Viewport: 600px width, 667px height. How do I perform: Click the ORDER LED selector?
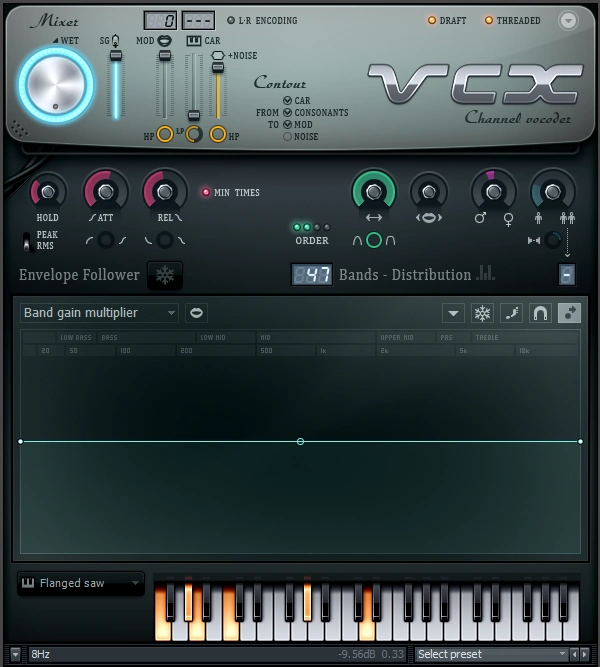[x=311, y=227]
